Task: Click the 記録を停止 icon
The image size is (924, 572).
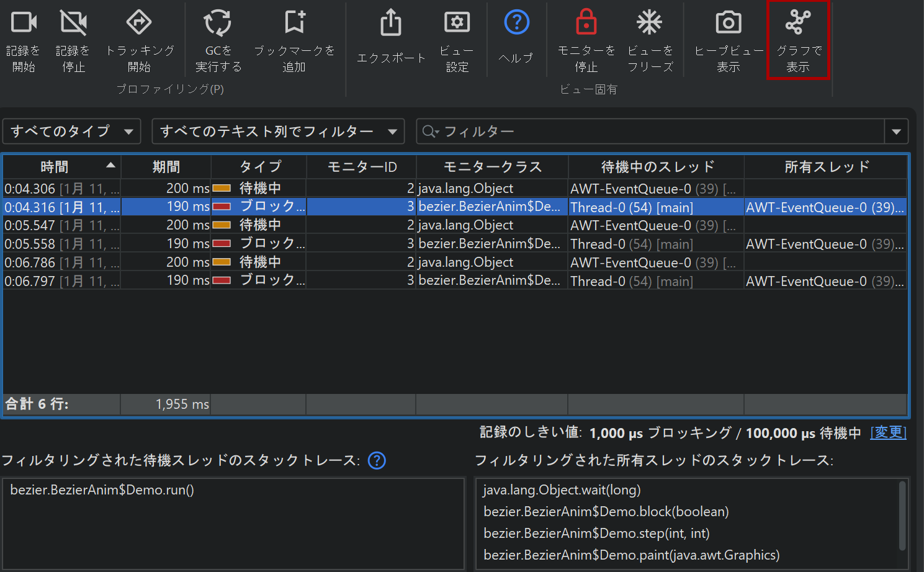Action: pos(73,23)
